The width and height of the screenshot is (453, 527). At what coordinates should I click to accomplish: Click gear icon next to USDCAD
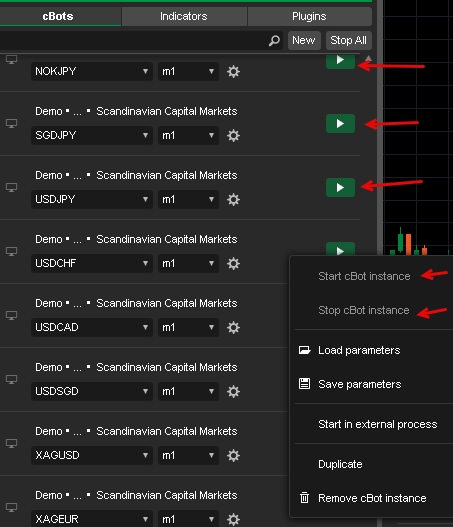233,328
